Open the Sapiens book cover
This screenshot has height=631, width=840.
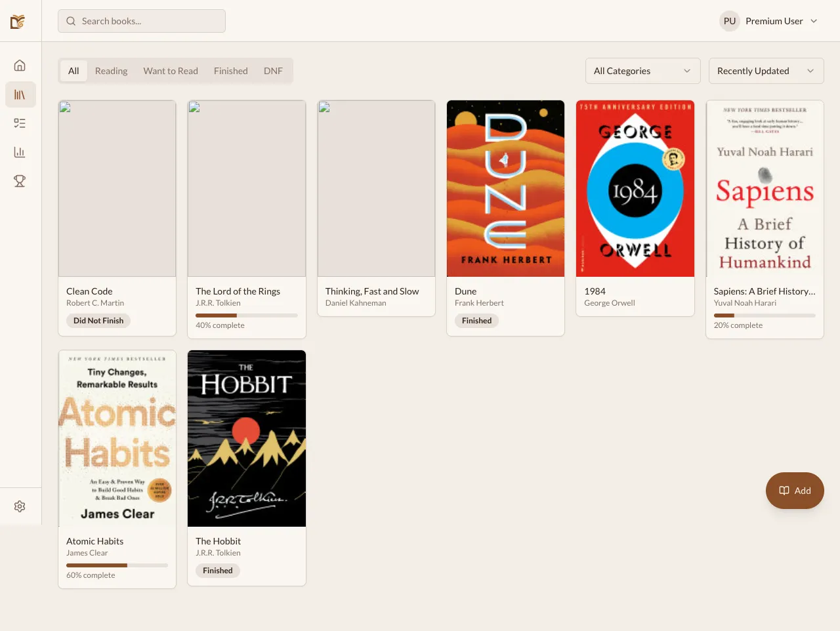[x=765, y=188]
